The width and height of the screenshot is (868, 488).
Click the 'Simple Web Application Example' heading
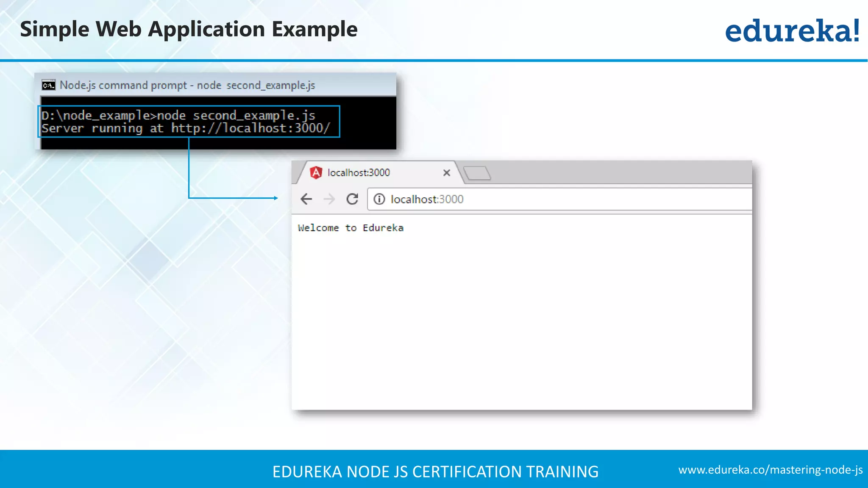189,29
